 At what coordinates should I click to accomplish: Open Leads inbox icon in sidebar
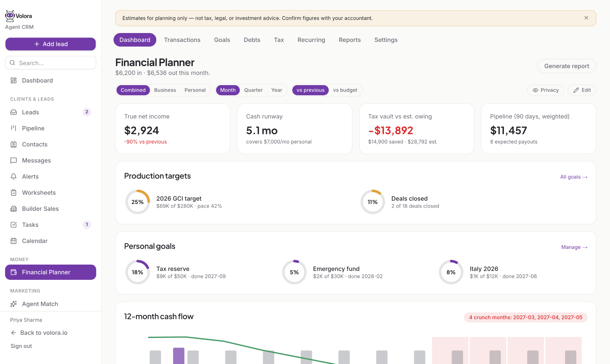coord(13,112)
